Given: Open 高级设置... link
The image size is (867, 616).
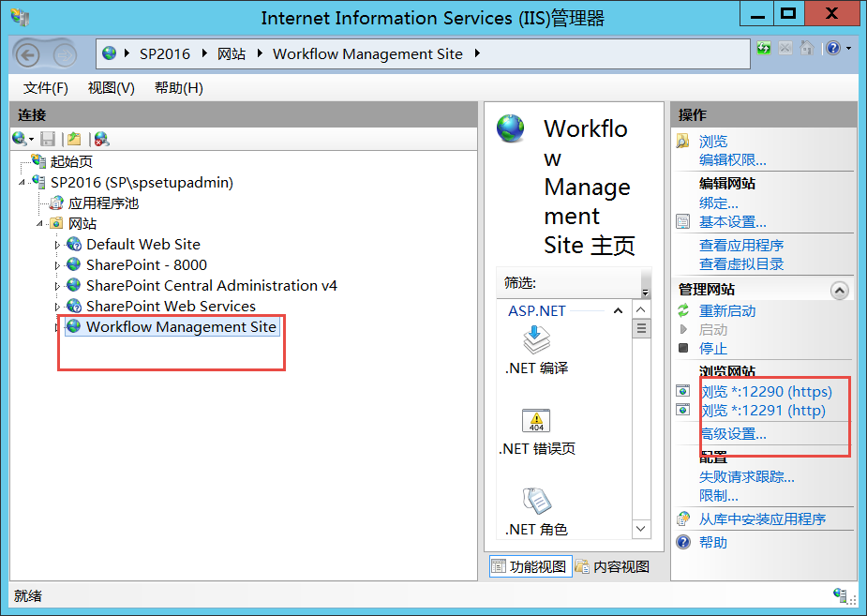Looking at the screenshot, I should pos(733,433).
